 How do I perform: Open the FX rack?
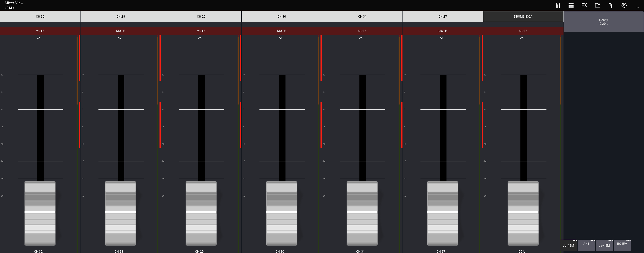coord(584,5)
